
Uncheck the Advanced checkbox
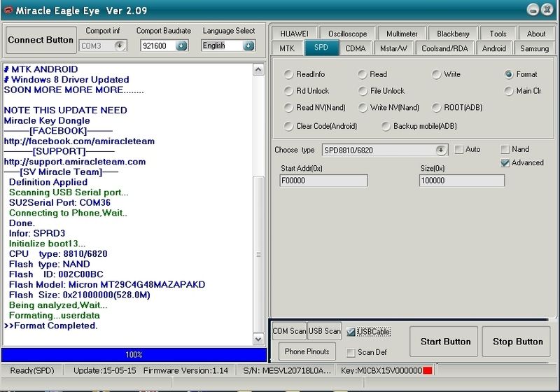click(505, 163)
